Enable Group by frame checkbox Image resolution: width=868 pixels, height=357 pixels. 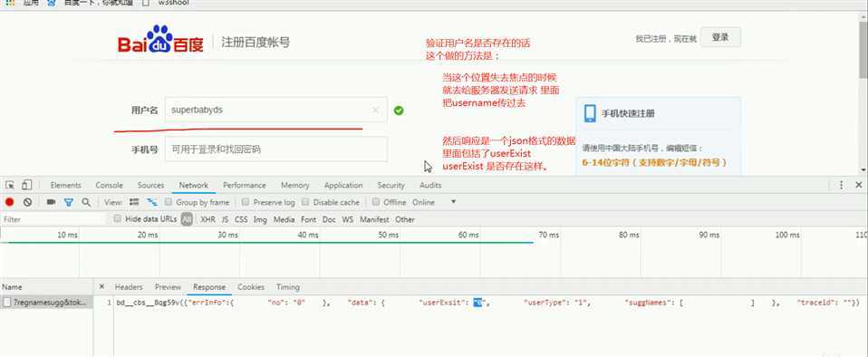pos(169,202)
